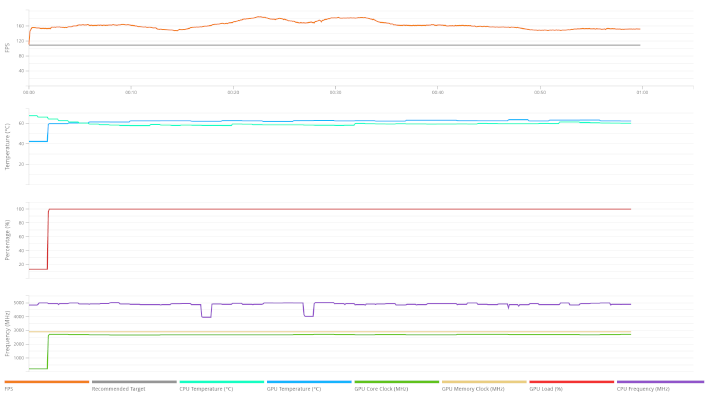Click the 100 tick on Percentage axis
This screenshot has width=708, height=396.
(x=20, y=209)
